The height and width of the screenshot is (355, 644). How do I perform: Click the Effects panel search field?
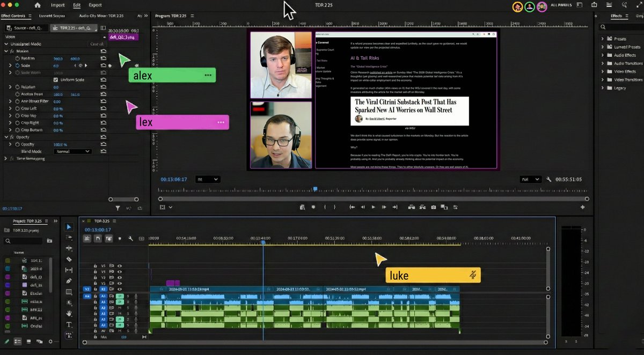click(x=621, y=27)
